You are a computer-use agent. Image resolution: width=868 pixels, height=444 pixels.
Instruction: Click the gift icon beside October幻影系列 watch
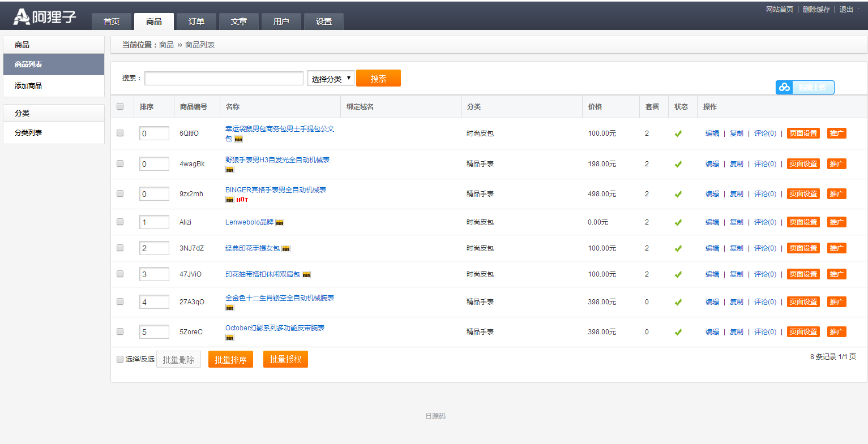(229, 337)
